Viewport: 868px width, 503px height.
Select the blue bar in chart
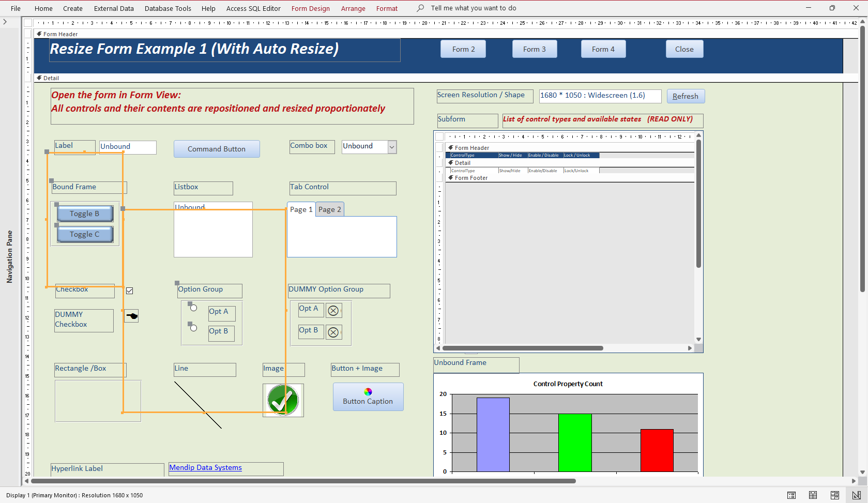[493, 434]
